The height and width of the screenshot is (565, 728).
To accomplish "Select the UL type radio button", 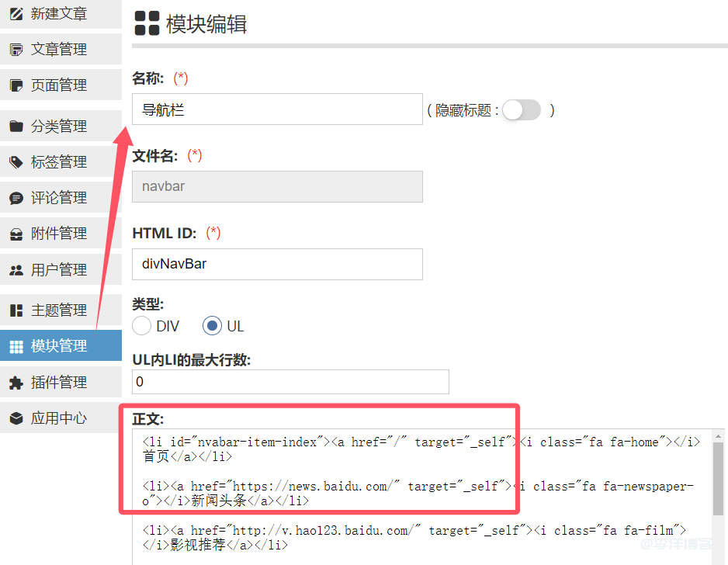I will [212, 326].
